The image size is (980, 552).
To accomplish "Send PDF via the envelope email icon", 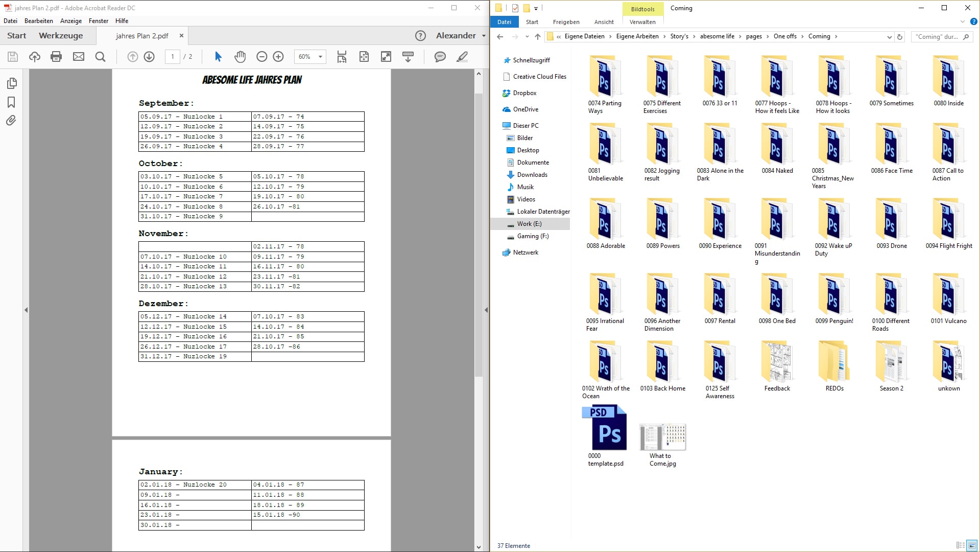I will (79, 57).
